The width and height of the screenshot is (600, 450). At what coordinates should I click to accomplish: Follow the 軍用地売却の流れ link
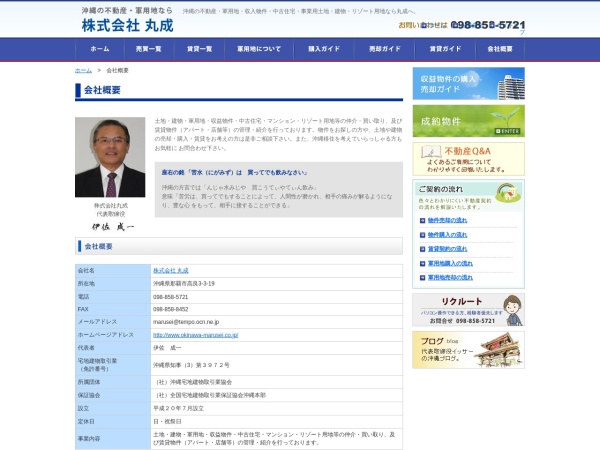[x=450, y=277]
